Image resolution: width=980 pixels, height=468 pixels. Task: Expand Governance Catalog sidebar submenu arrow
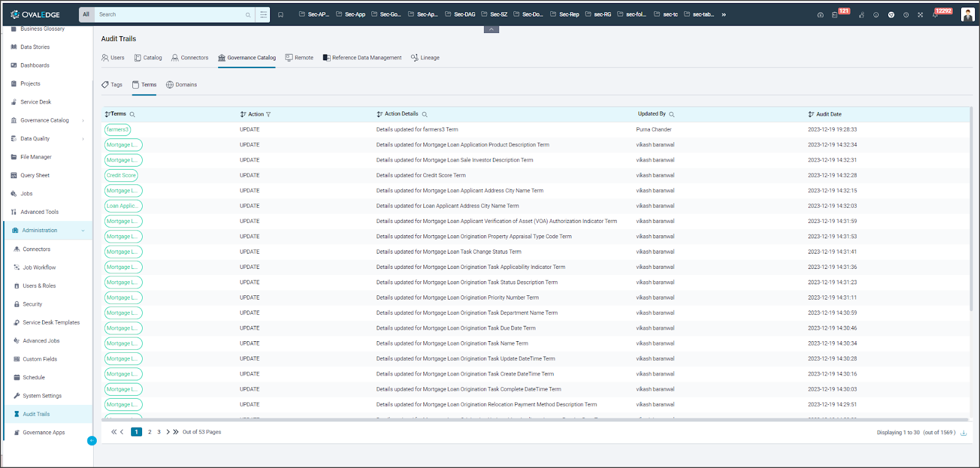[x=83, y=121]
